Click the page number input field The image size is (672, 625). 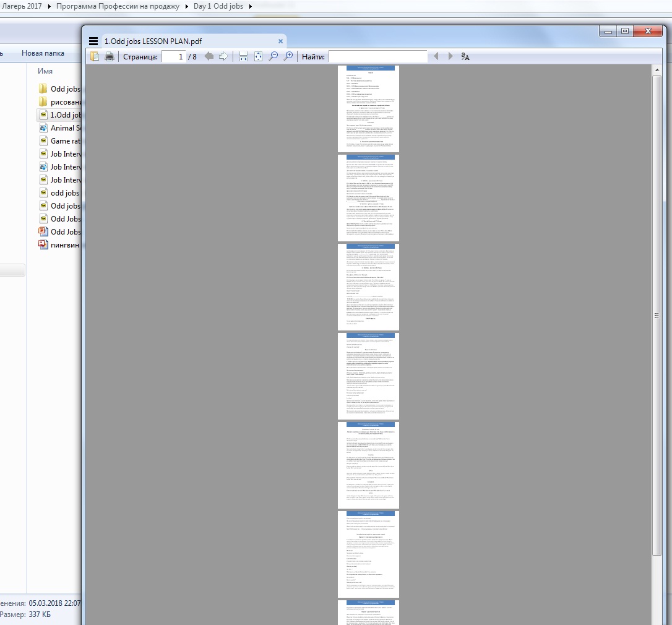(x=174, y=56)
